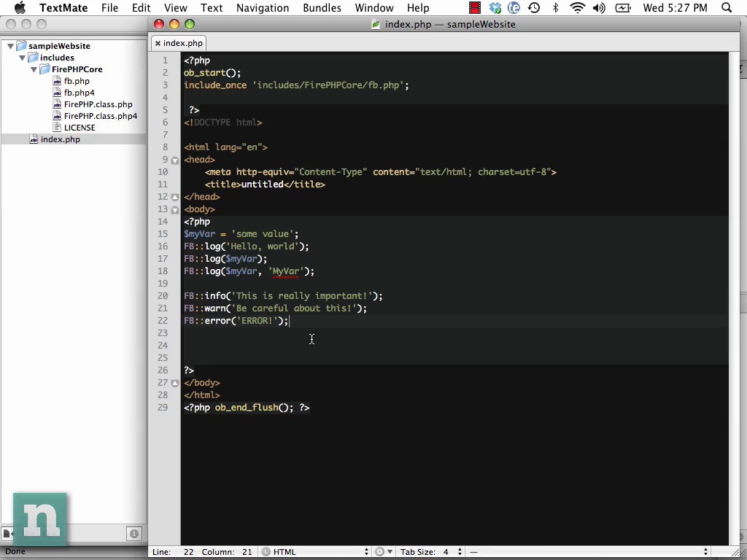
Task: Open the Edit menu
Action: point(141,7)
